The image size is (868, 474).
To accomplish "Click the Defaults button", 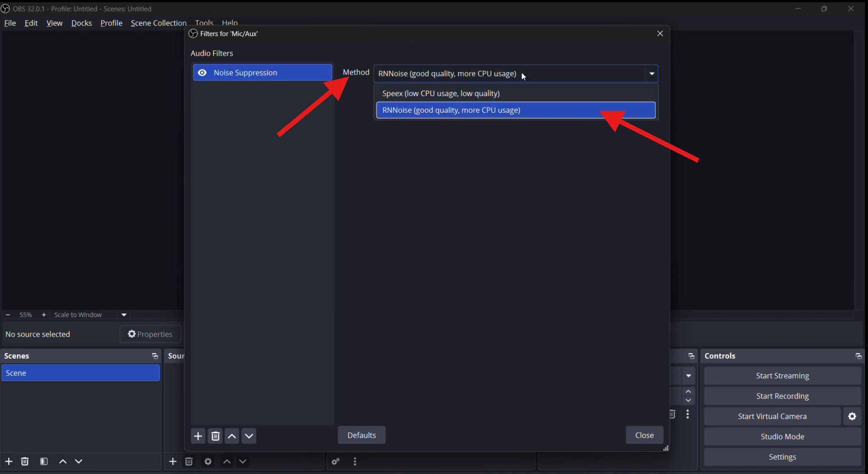I will (362, 435).
